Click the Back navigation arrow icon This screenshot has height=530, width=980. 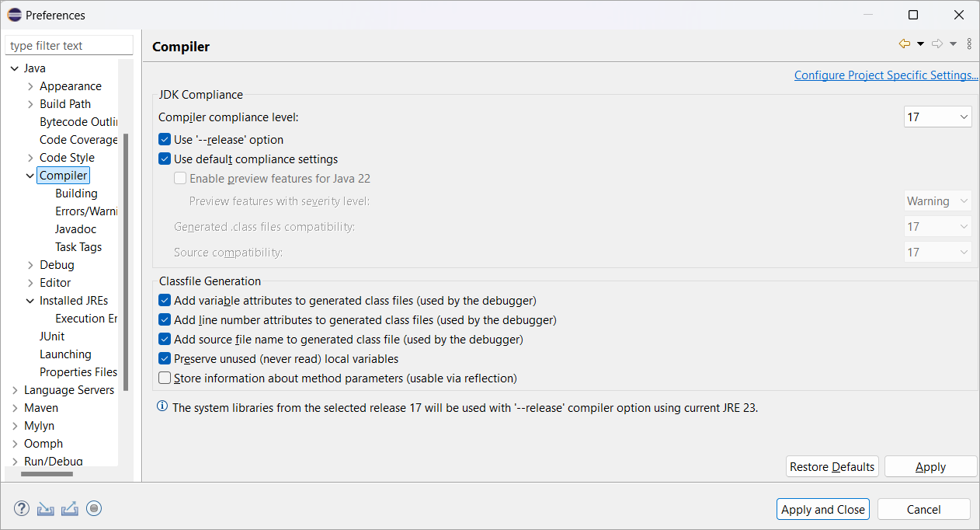click(x=904, y=44)
